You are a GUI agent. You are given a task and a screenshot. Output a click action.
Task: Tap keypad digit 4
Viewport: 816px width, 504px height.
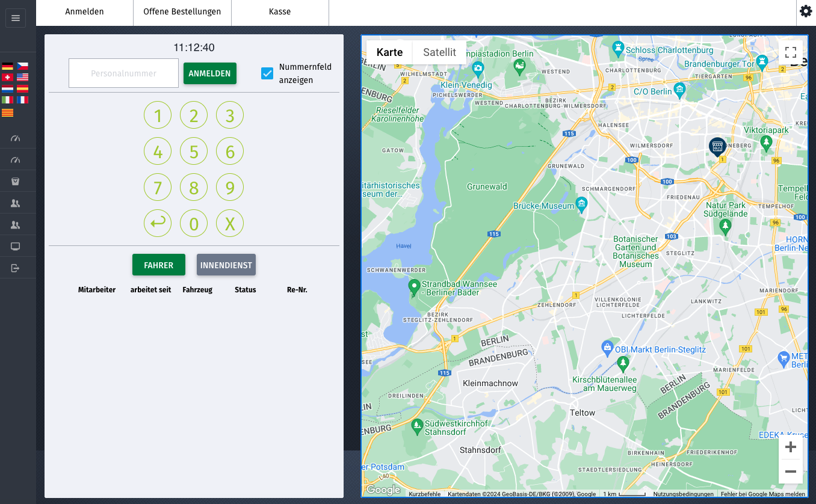(x=158, y=151)
